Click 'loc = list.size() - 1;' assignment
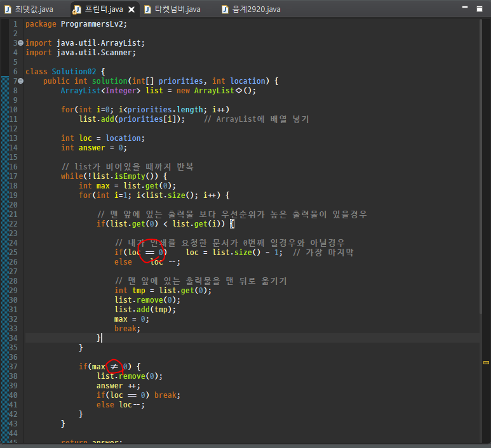 [234, 253]
